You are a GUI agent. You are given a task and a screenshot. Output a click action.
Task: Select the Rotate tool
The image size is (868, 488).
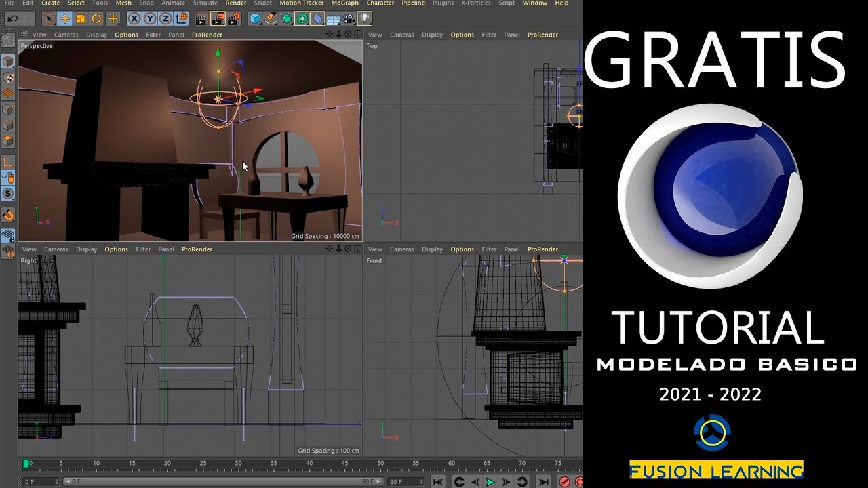tap(97, 19)
